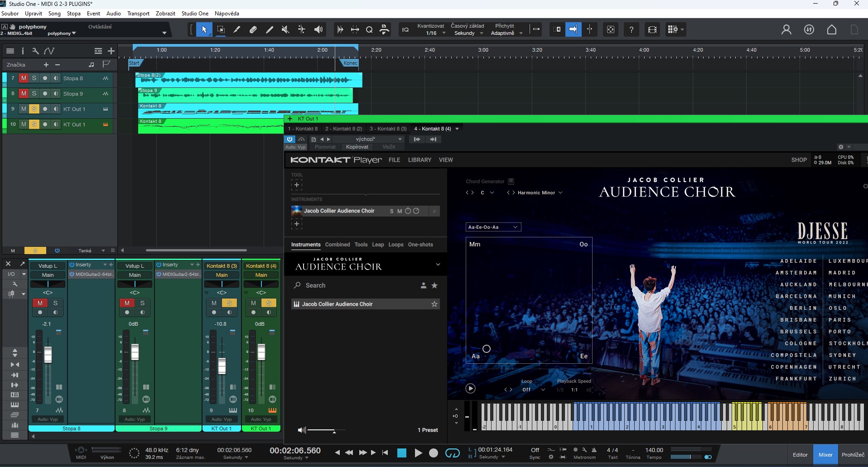Switch to the Combined tab in Kontakt
The width and height of the screenshot is (868, 467).
(338, 245)
